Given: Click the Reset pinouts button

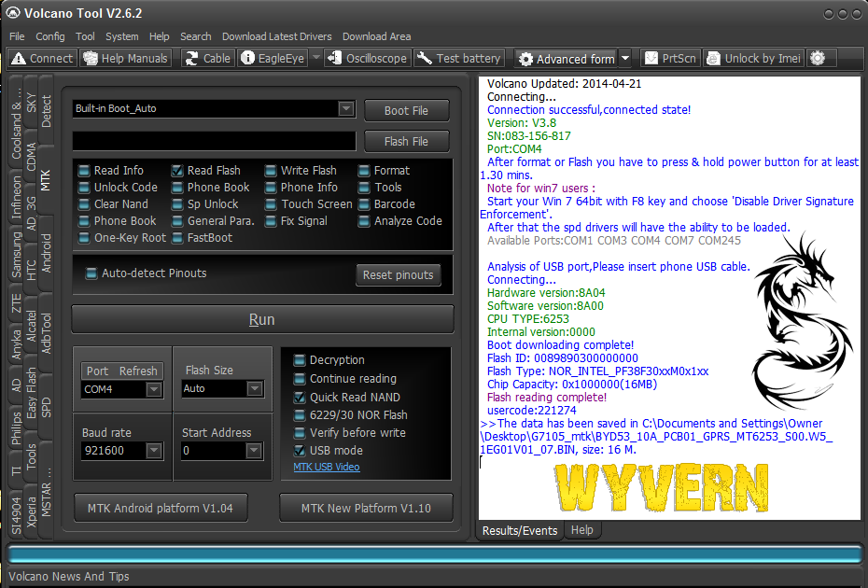Looking at the screenshot, I should coord(398,275).
